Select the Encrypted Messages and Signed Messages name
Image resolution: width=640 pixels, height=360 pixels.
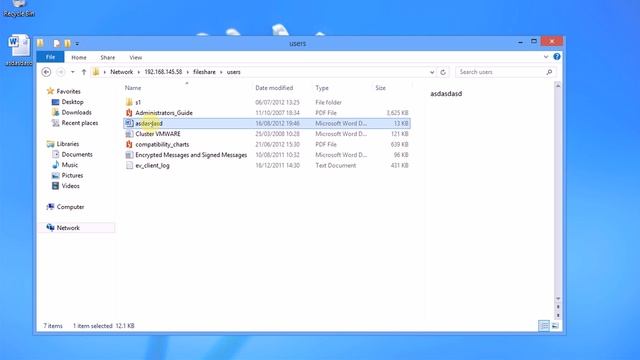click(x=191, y=155)
